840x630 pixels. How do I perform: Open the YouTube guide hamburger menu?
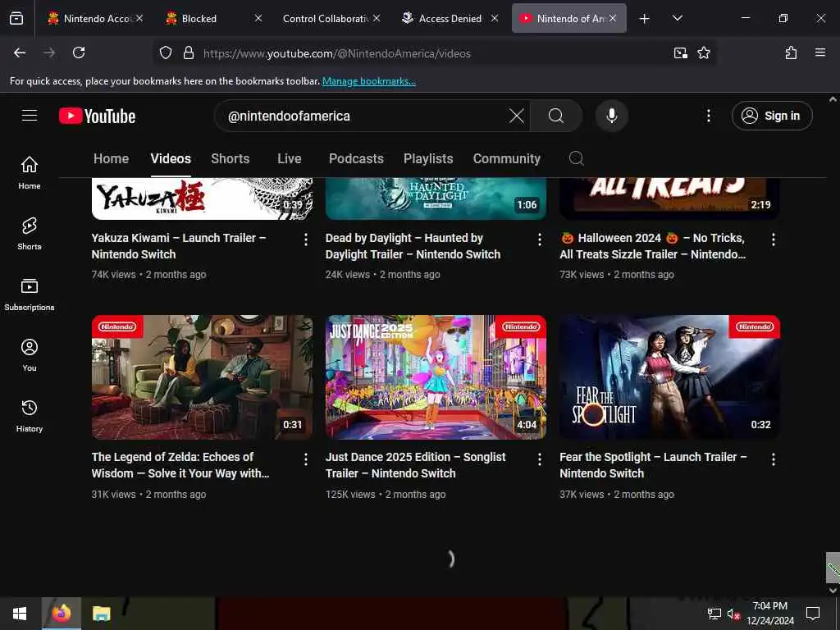pos(30,116)
